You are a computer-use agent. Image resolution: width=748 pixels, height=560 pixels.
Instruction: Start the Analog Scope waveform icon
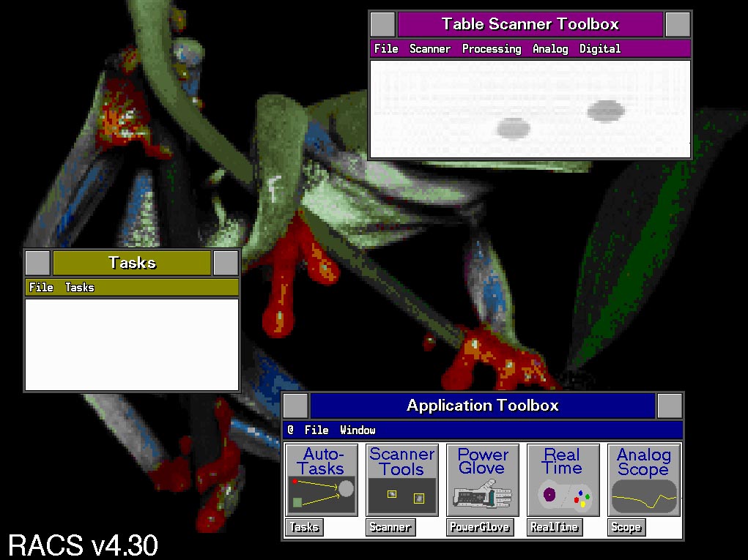coord(643,479)
